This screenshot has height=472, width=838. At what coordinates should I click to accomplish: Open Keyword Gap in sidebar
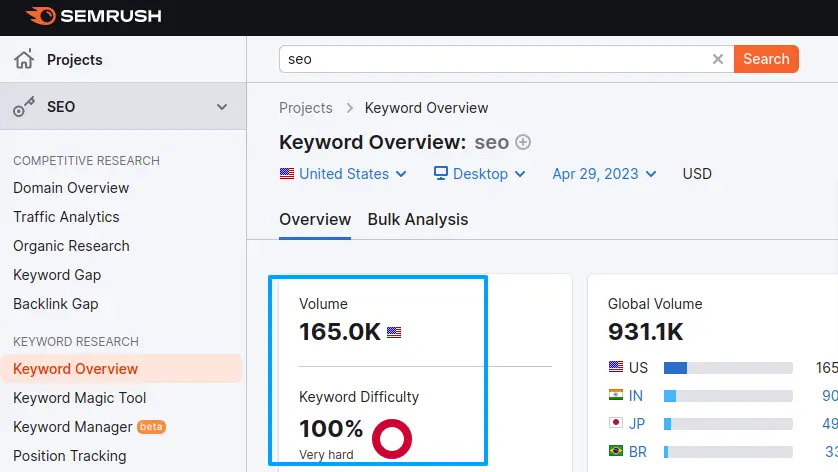click(57, 275)
